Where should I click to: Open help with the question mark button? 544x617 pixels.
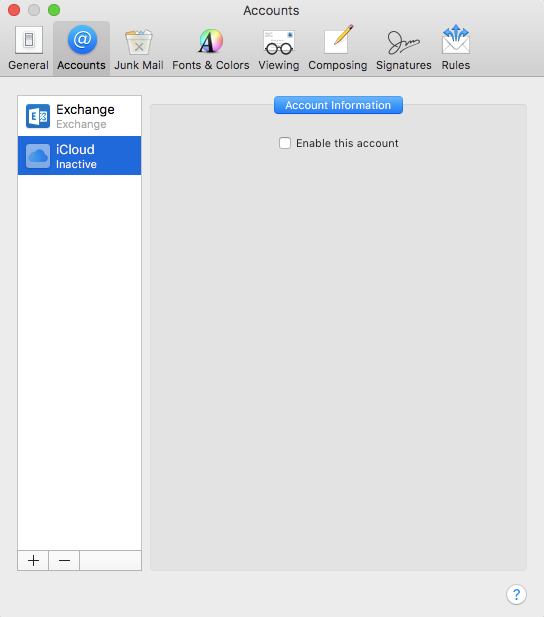516,594
